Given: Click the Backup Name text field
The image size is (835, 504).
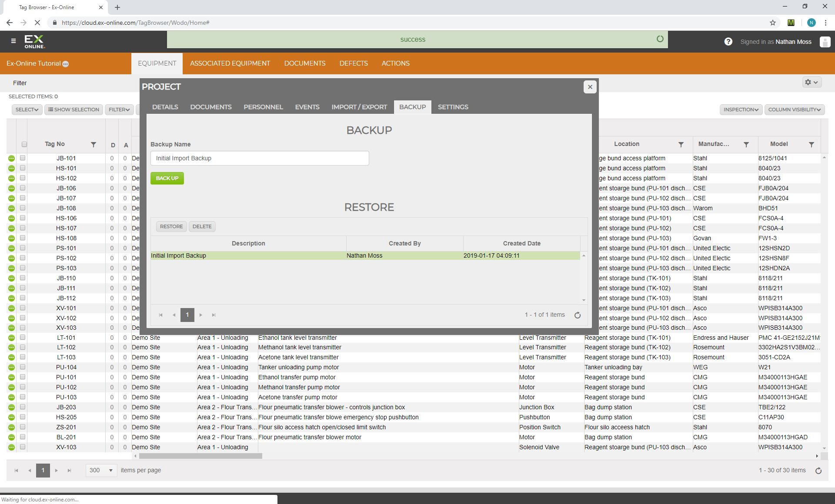Looking at the screenshot, I should click(x=260, y=158).
